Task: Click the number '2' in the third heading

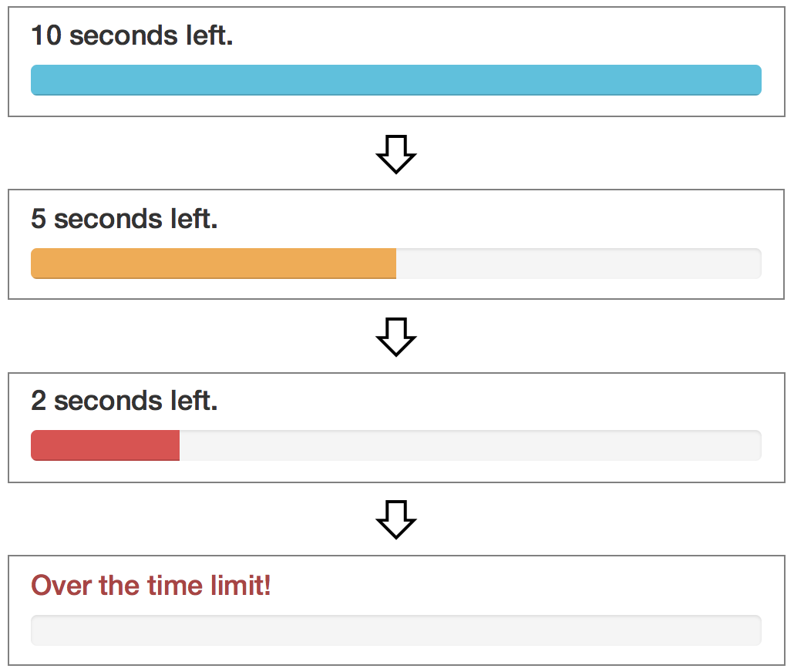Action: pyautogui.click(x=39, y=401)
